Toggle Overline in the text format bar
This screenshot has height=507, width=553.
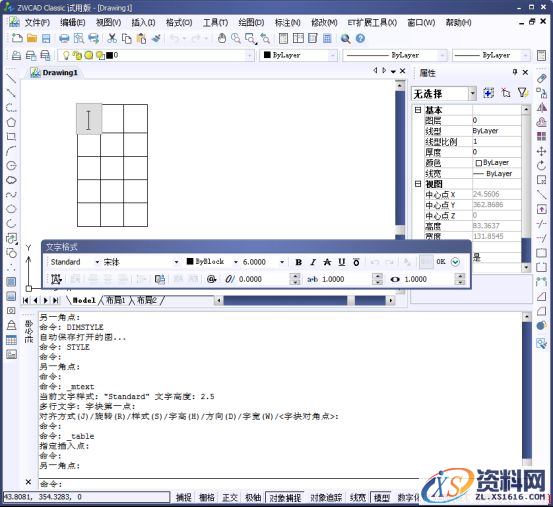pos(356,262)
